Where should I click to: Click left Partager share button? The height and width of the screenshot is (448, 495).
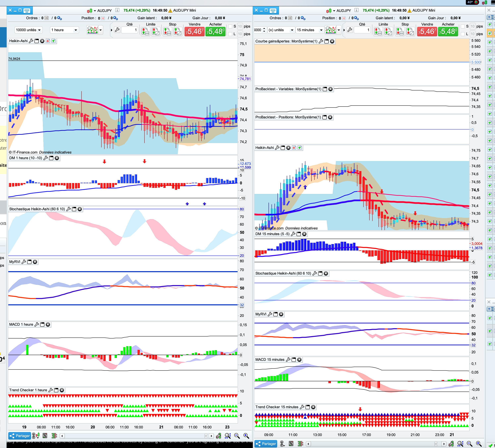click(19, 436)
